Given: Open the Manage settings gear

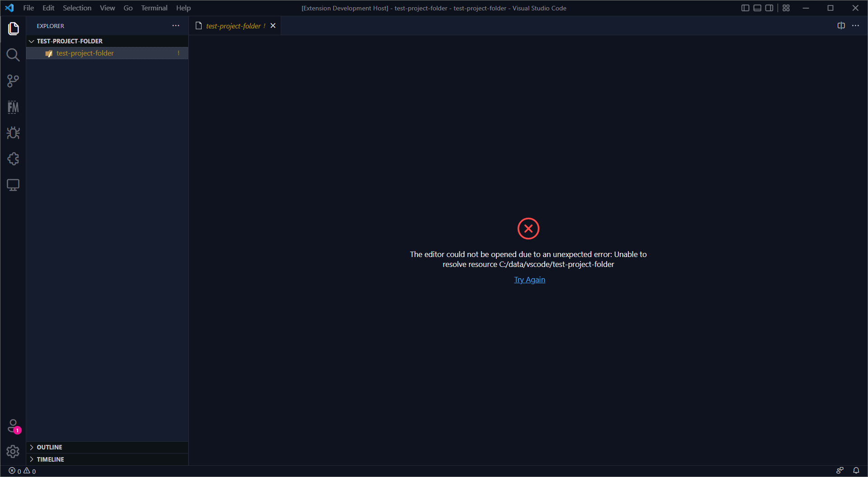Looking at the screenshot, I should pos(13,451).
